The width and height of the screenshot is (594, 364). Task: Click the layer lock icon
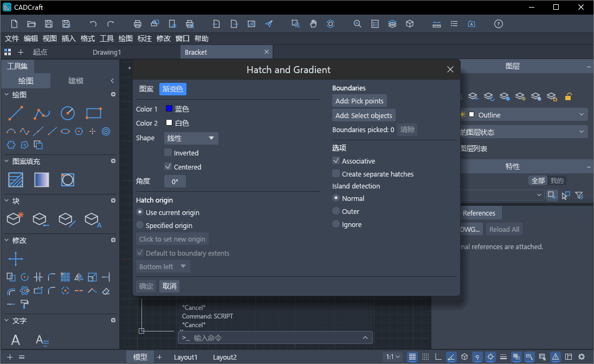click(568, 96)
